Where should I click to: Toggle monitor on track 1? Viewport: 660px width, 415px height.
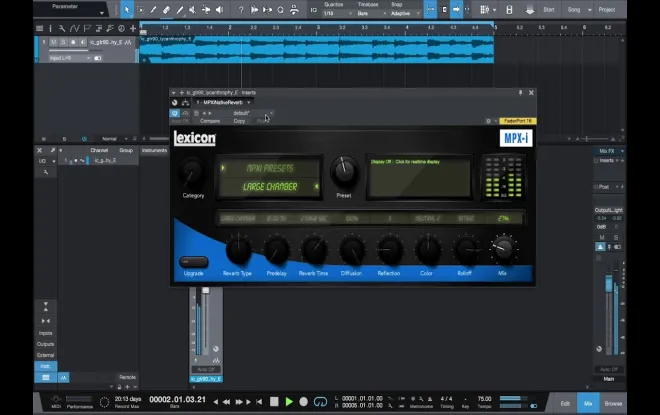82,42
